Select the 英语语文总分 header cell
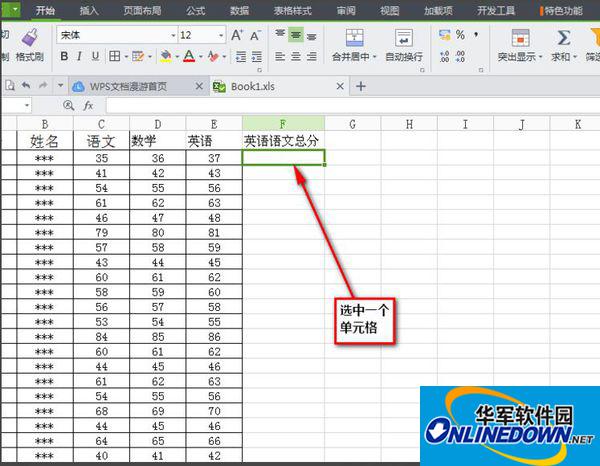600x466 pixels. (283, 141)
